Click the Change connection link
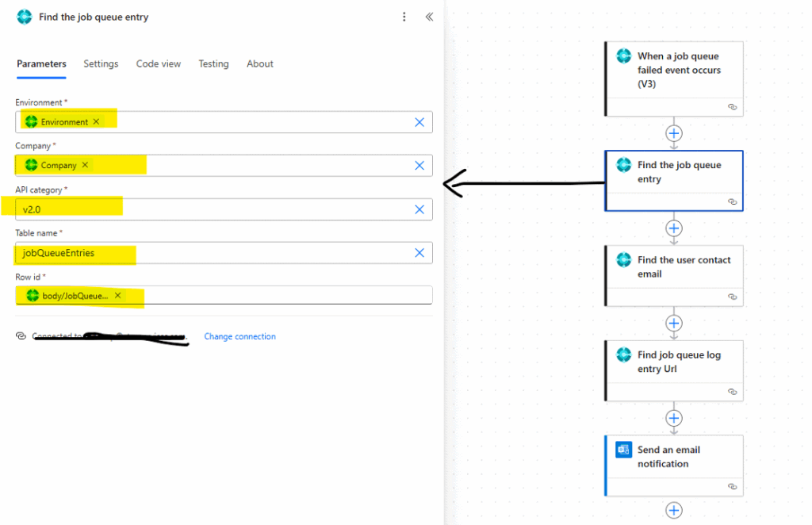Image resolution: width=812 pixels, height=525 pixels. tap(239, 337)
